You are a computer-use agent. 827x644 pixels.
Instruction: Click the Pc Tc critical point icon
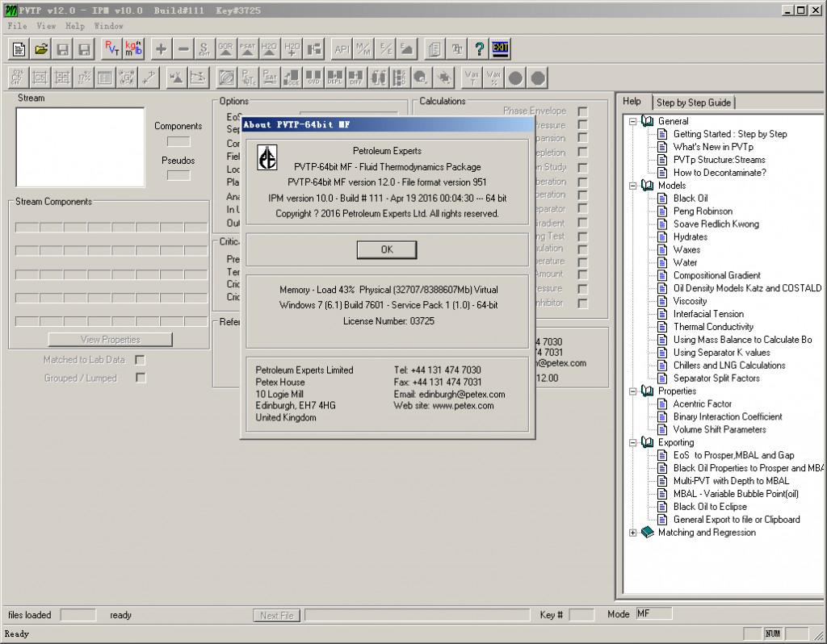click(x=248, y=78)
